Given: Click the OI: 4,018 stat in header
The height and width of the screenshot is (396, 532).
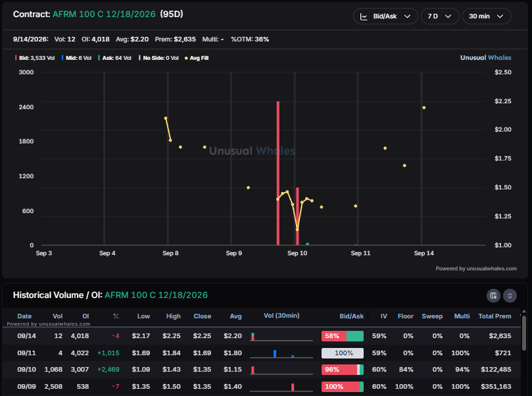Looking at the screenshot, I should pos(95,39).
